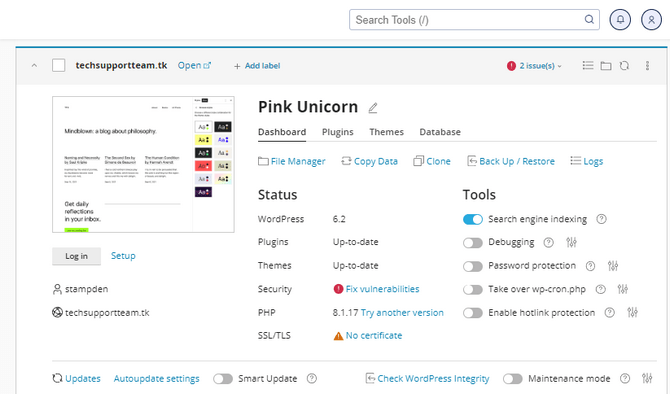The height and width of the screenshot is (394, 670).
Task: Enable the Smart Update toggle
Action: (223, 379)
